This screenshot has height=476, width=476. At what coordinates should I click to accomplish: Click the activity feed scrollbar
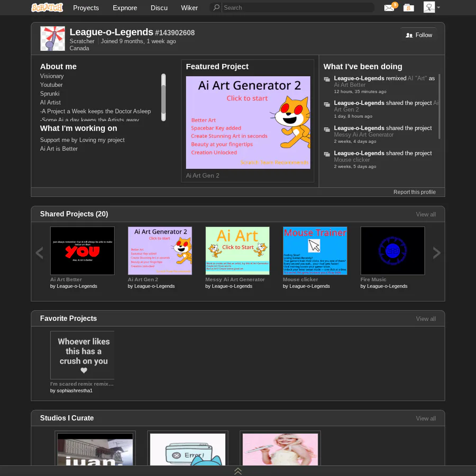(440, 106)
